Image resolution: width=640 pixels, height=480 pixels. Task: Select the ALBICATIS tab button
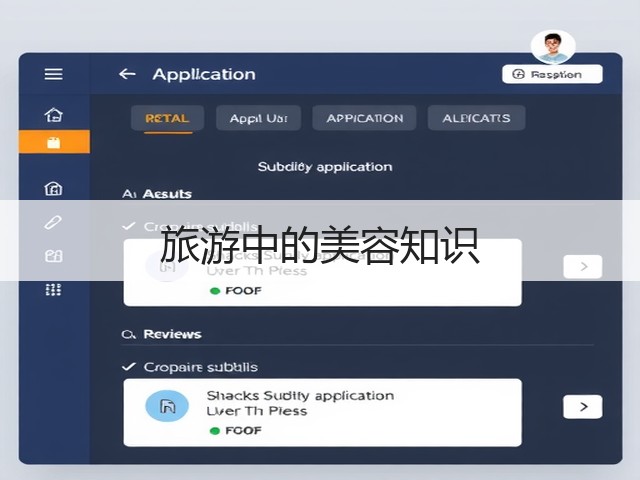click(x=476, y=118)
